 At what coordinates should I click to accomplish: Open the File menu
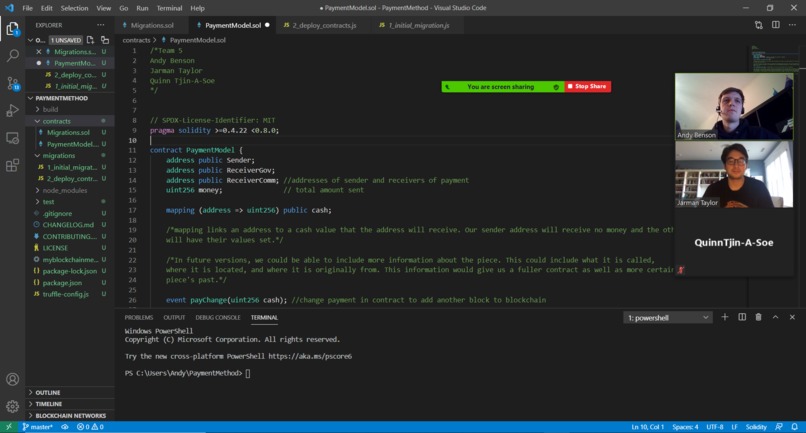[x=27, y=8]
